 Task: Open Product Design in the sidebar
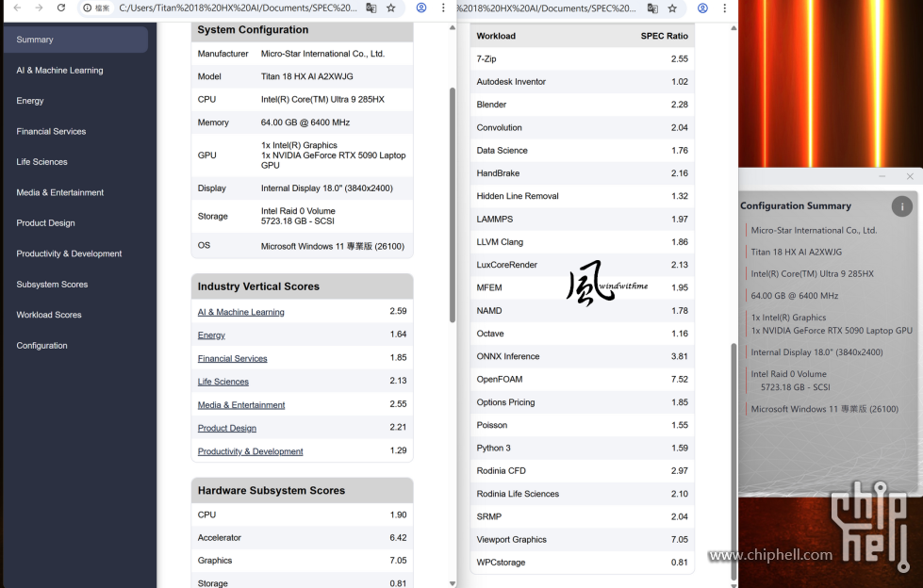pos(45,223)
